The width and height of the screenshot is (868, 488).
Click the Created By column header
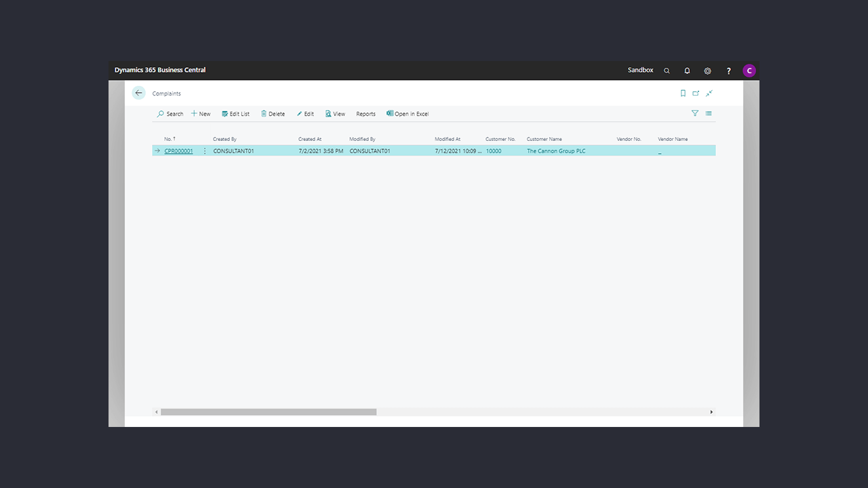click(224, 139)
